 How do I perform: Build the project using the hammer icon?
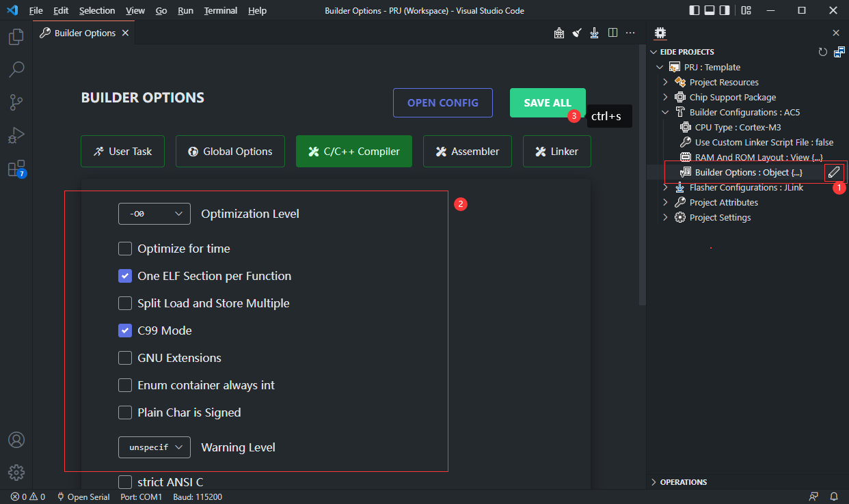pos(558,32)
